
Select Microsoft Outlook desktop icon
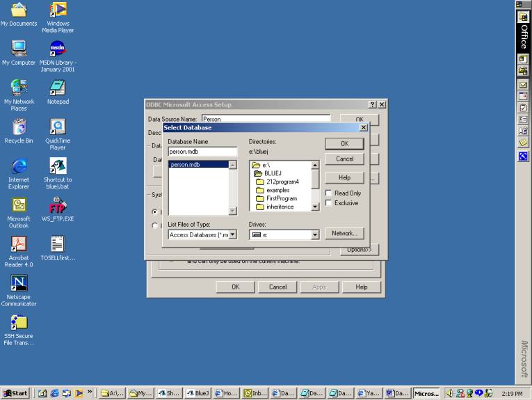pos(19,213)
